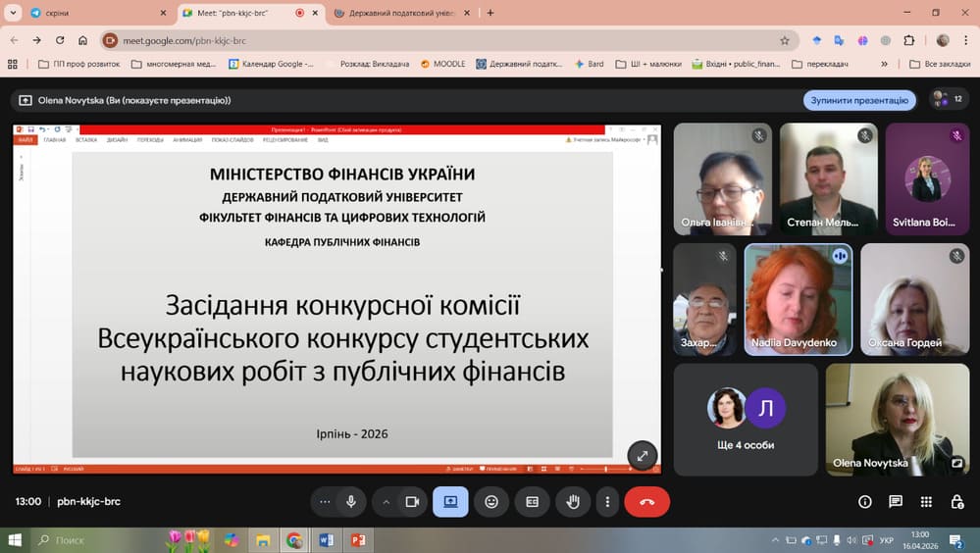Open the emoji reactions panel

tap(491, 501)
